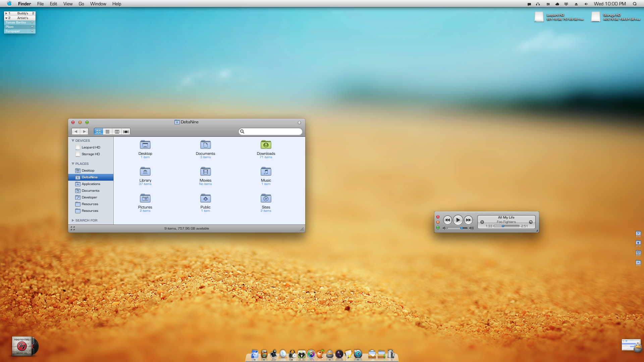The width and height of the screenshot is (644, 362).
Task: Skip to next track in mini player
Action: [x=468, y=220]
